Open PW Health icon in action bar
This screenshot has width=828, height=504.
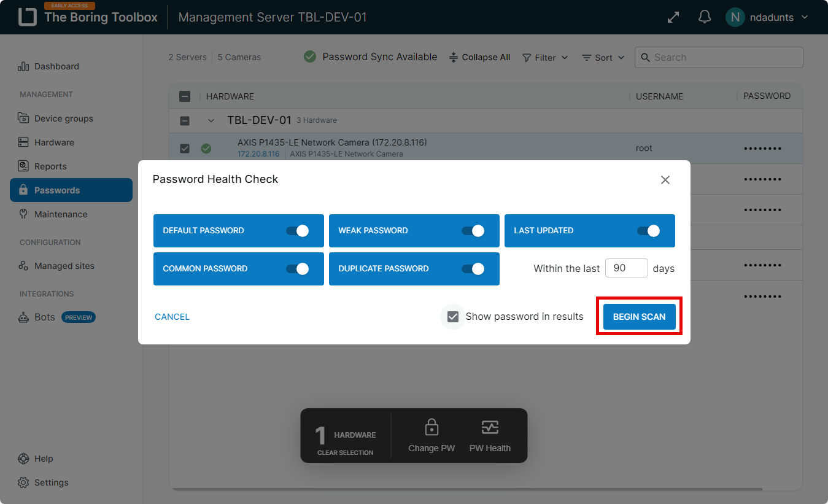click(x=490, y=428)
